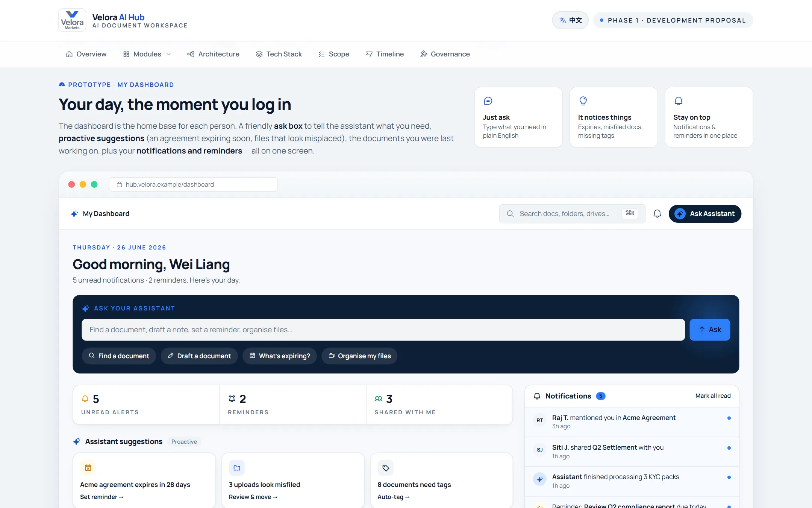Click the ⌘K shortcut badge
The image size is (812, 508).
pyautogui.click(x=630, y=213)
